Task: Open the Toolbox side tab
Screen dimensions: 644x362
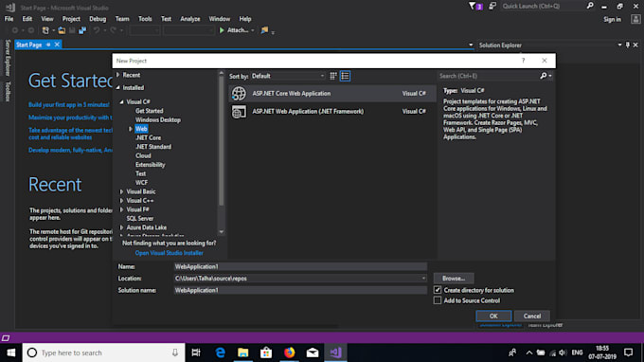Action: [x=8, y=91]
